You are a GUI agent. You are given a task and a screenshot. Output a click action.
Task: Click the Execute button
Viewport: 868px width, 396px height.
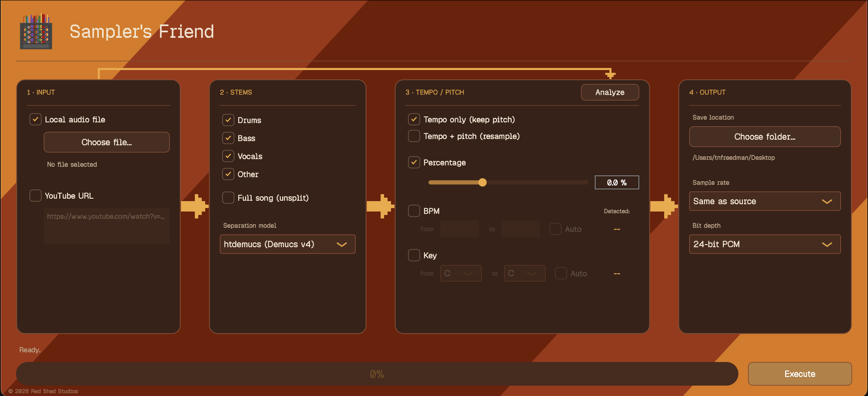coord(800,374)
